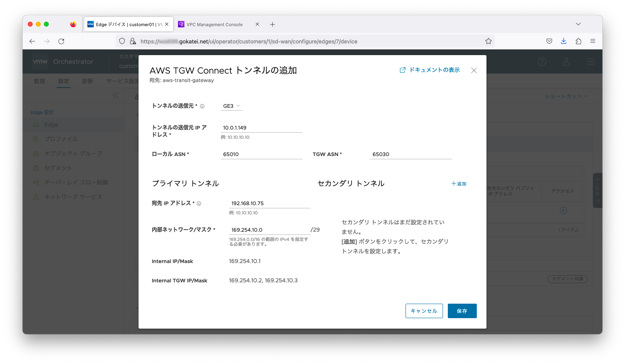Save the tunnel with 保存 button
This screenshot has width=625, height=364.
[x=462, y=311]
